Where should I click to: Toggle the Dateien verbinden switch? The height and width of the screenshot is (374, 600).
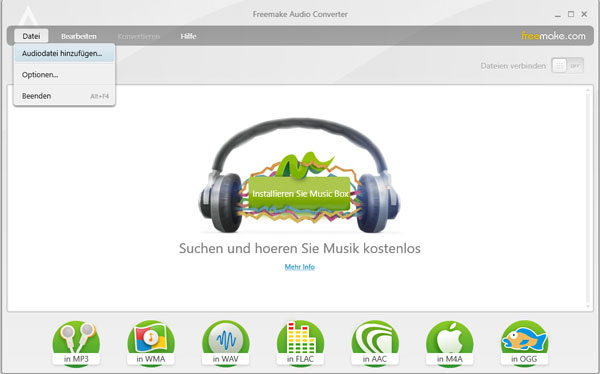pyautogui.click(x=567, y=66)
